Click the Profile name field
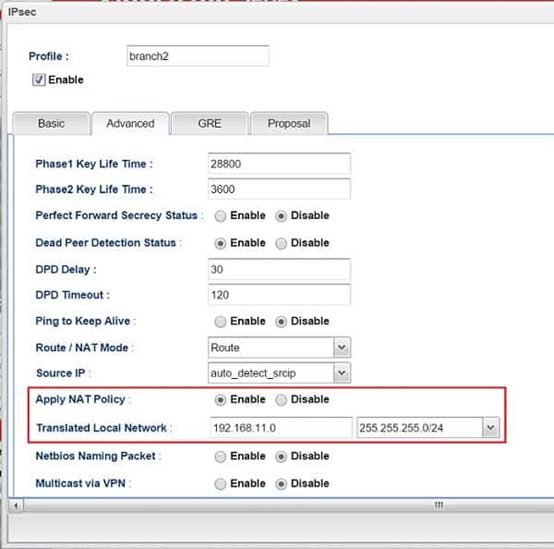554x549 pixels. pyautogui.click(x=198, y=56)
